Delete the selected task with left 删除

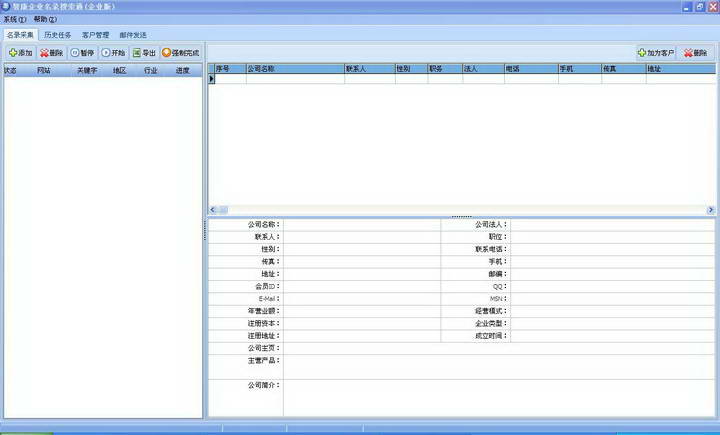[x=51, y=52]
